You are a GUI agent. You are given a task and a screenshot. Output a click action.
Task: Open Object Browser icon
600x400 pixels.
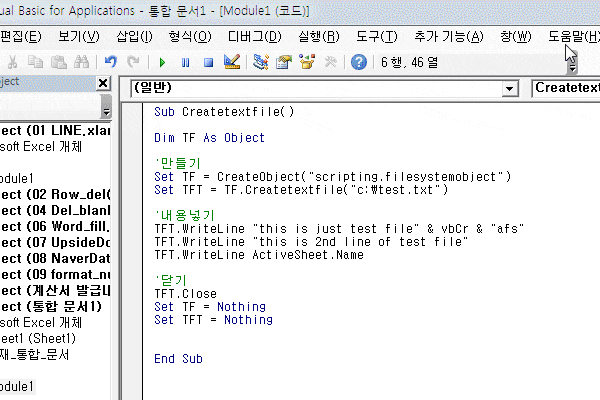[307, 62]
